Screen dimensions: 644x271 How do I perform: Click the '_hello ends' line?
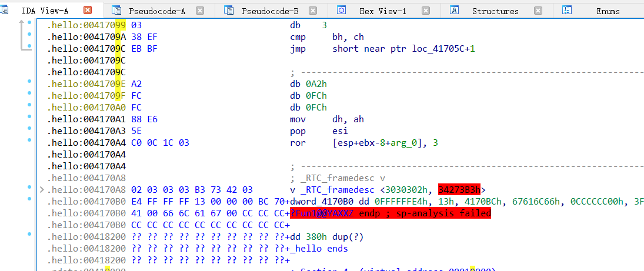pyautogui.click(x=319, y=249)
